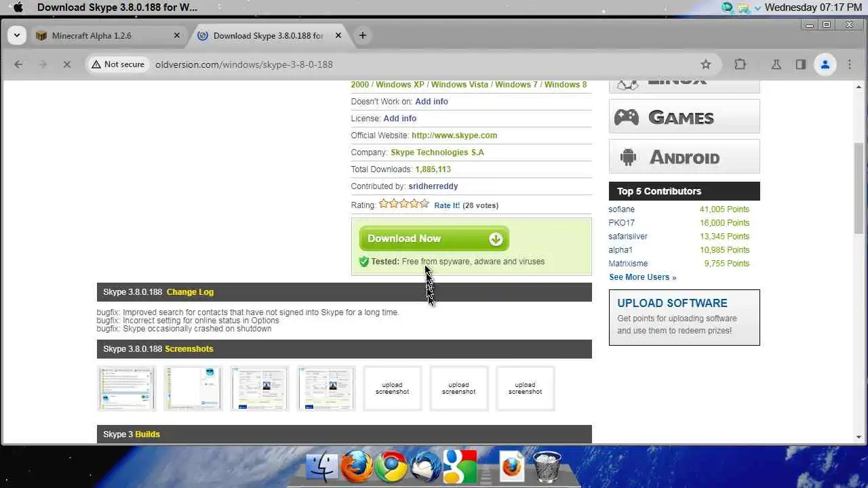868x488 pixels.
Task: Launch Firefox from the dock
Action: coord(357,467)
